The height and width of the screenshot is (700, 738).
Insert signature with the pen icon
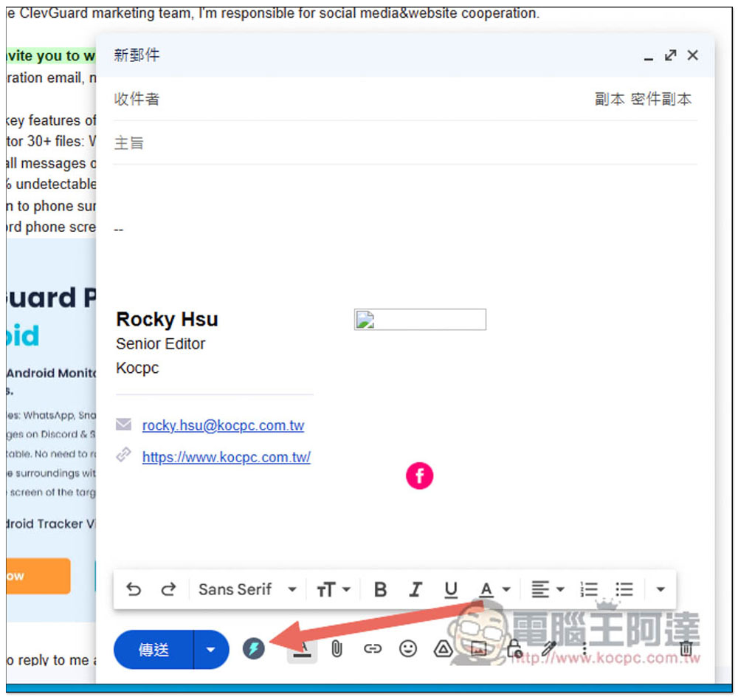tap(549, 649)
